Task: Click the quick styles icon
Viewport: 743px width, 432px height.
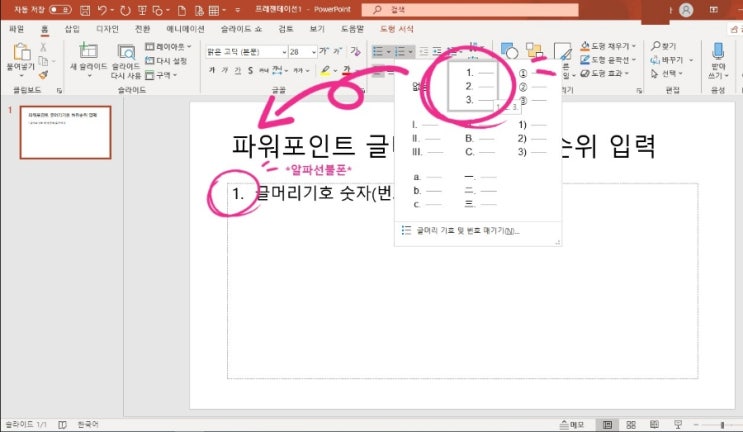Action: point(563,51)
